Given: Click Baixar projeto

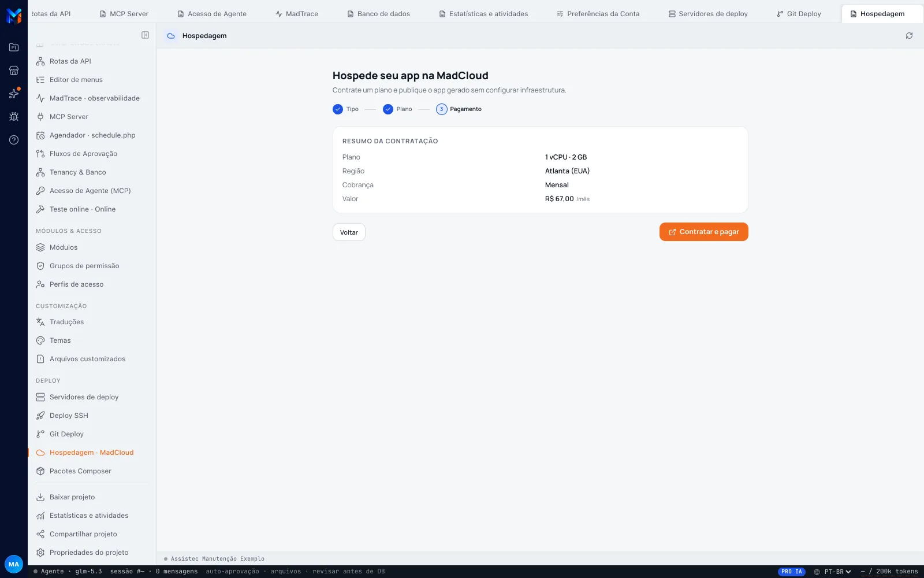Looking at the screenshot, I should point(92,497).
